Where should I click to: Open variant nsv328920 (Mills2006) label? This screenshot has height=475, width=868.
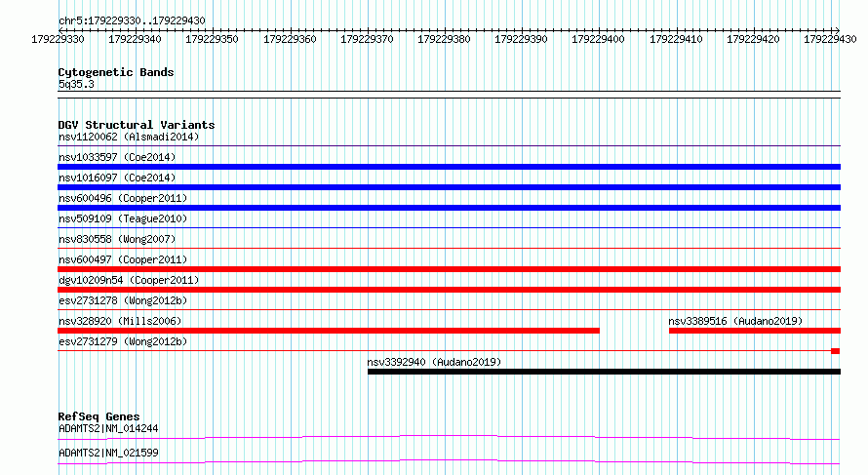point(120,321)
